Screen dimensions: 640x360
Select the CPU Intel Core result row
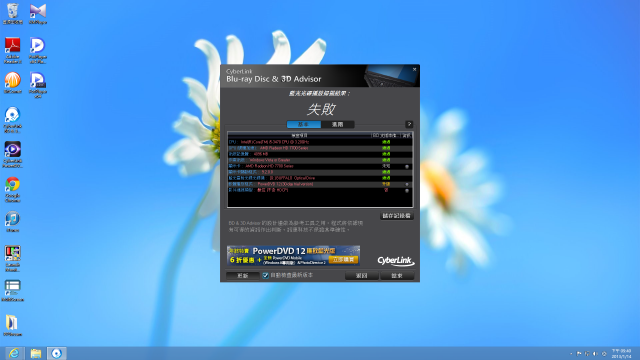[x=320, y=142]
